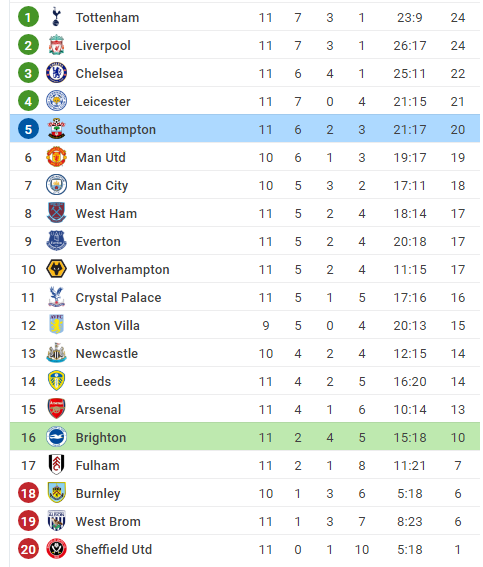Select the red position 18 badge
The width and height of the screenshot is (483, 567).
[28, 493]
